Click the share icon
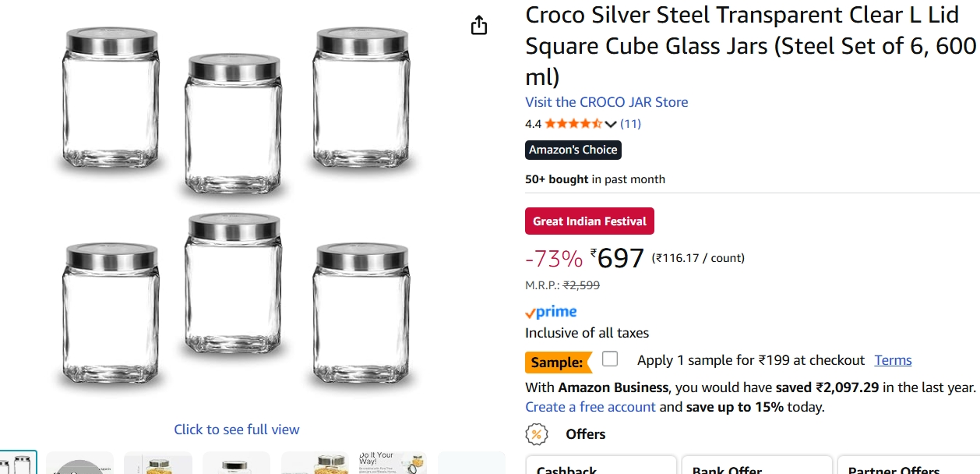980x474 pixels. click(x=479, y=25)
